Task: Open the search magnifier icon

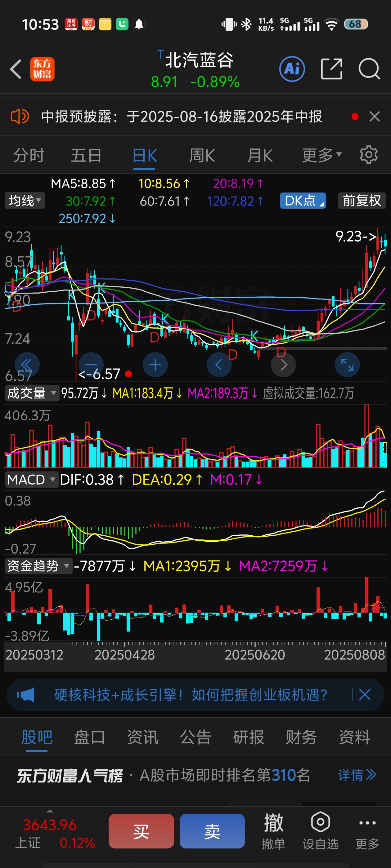Action: pos(369,69)
